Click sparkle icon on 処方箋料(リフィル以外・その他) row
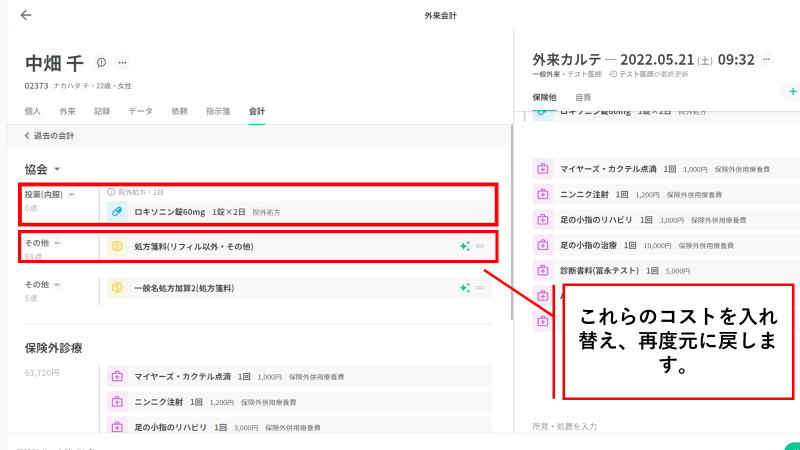800x450 pixels. 464,246
